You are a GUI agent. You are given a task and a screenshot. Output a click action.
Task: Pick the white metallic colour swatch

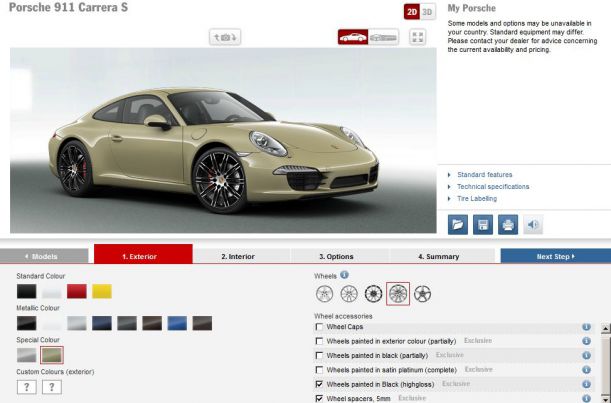(51, 323)
